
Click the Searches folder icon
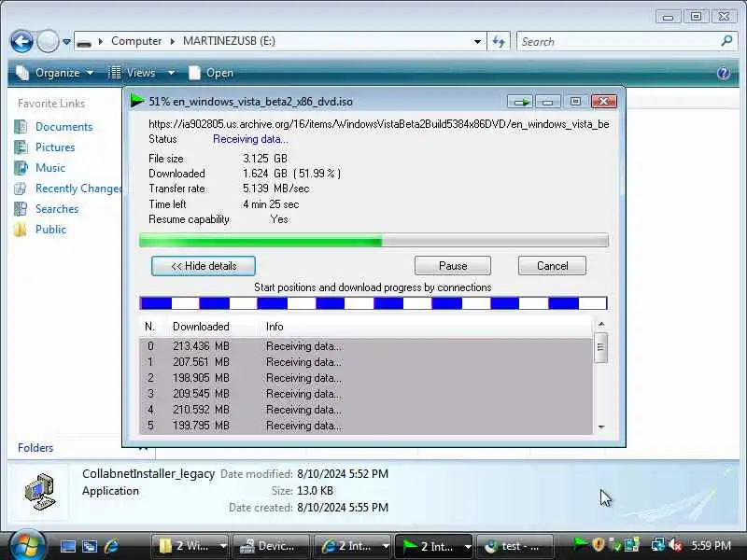coord(21,208)
